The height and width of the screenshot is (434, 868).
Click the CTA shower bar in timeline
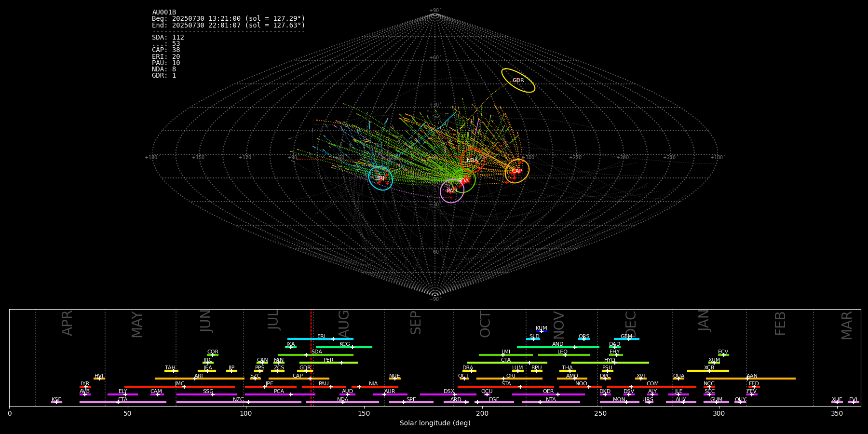click(x=507, y=363)
